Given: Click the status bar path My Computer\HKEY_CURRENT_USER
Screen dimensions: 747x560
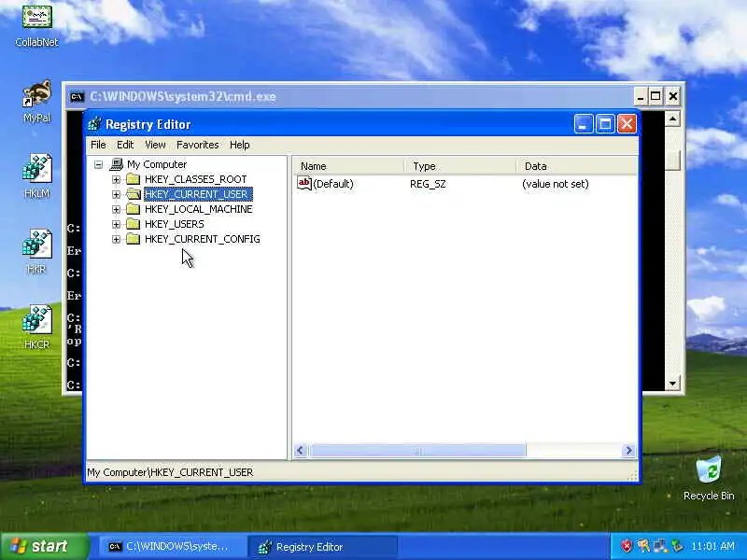Looking at the screenshot, I should click(170, 472).
